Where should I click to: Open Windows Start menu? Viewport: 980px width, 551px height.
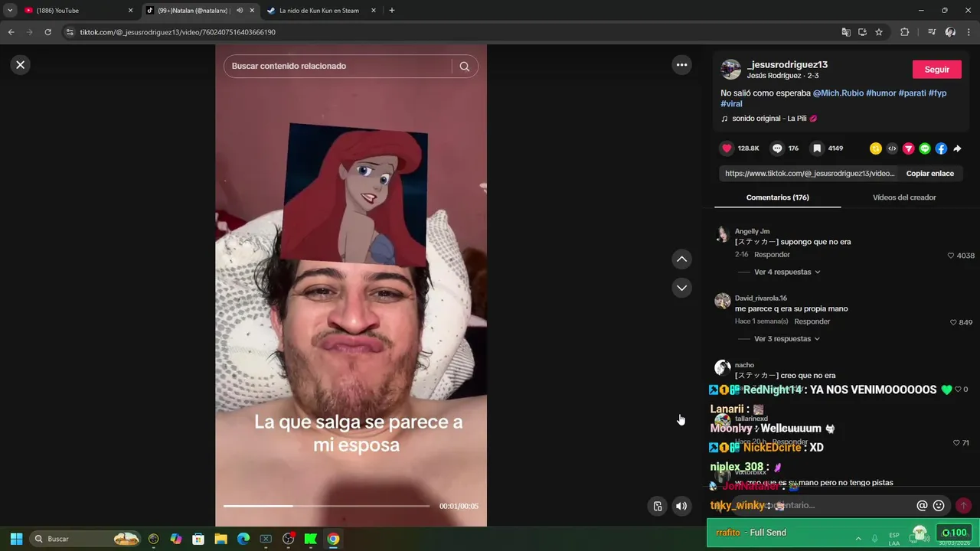coord(16,539)
